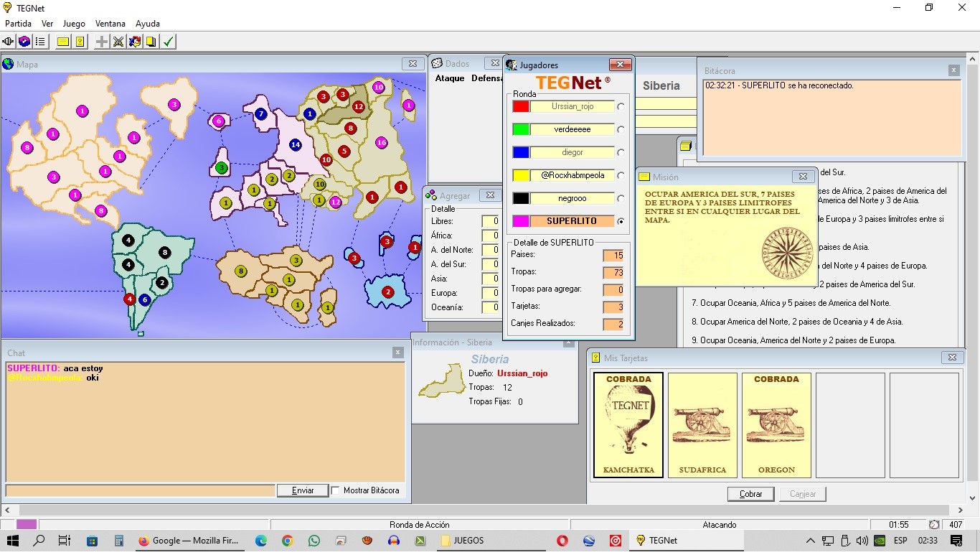Select the SUDAFRICA card

(702, 425)
